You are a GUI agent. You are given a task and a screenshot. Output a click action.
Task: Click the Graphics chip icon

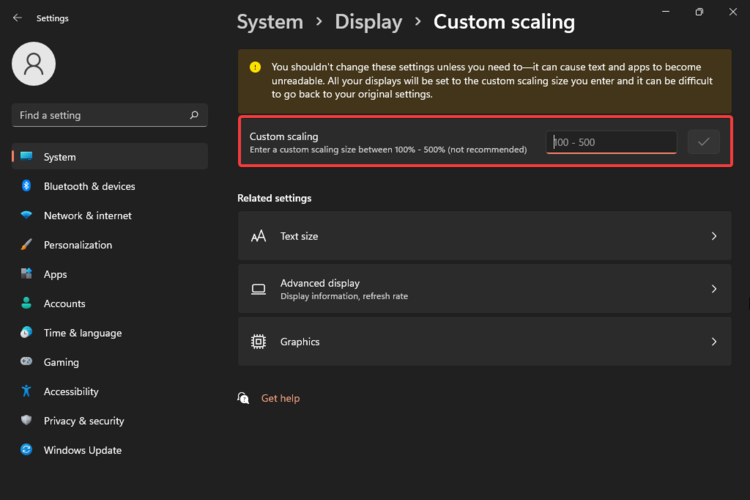pyautogui.click(x=258, y=342)
